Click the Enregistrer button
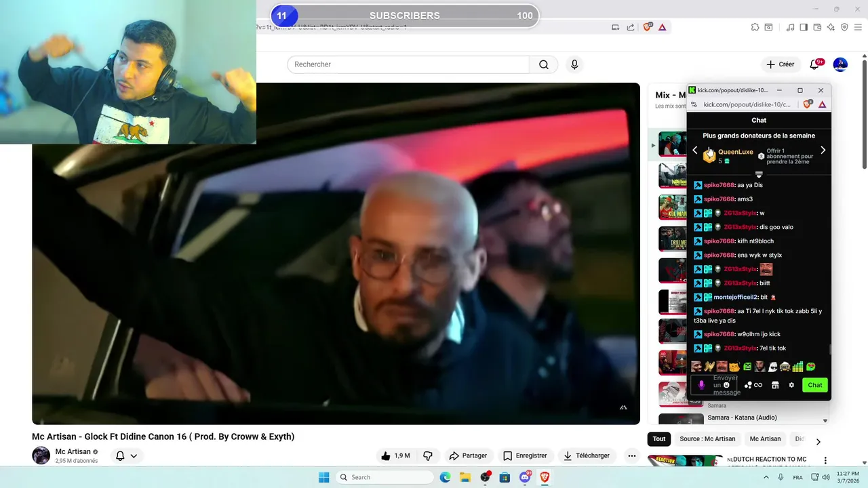The image size is (868, 488). (x=525, y=455)
